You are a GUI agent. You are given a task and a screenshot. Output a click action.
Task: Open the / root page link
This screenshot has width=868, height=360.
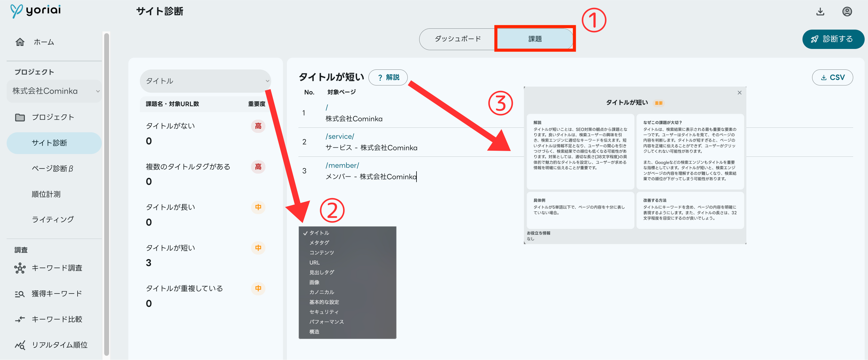click(326, 108)
